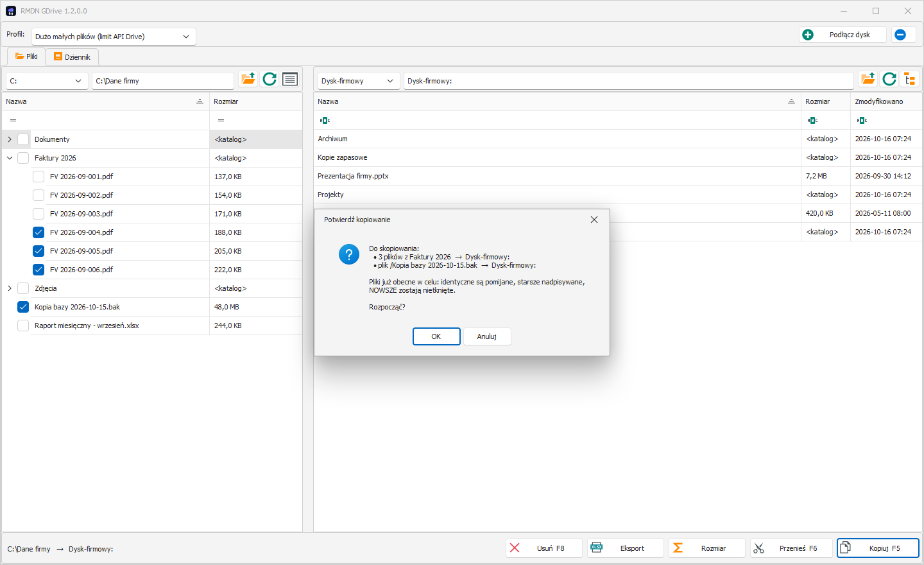Go up a folder in the remote panel

coord(868,79)
